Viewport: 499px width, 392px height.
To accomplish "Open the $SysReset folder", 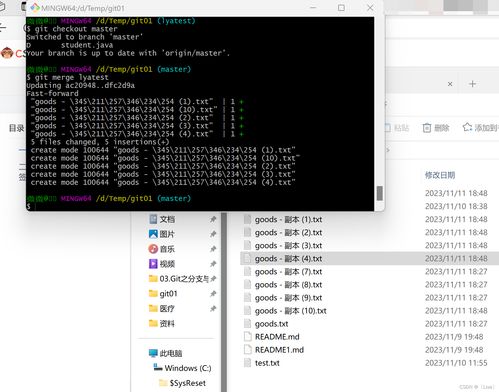I will point(182,383).
